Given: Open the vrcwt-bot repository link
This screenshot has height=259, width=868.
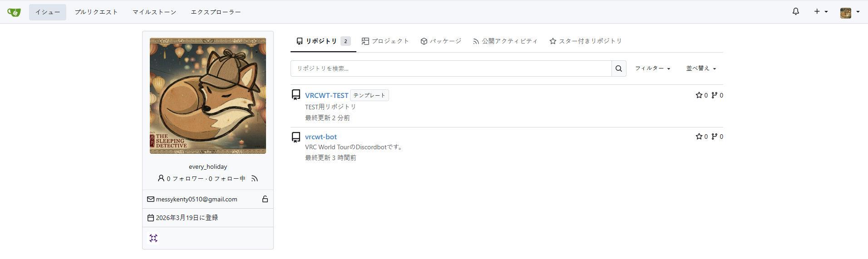Looking at the screenshot, I should 321,137.
